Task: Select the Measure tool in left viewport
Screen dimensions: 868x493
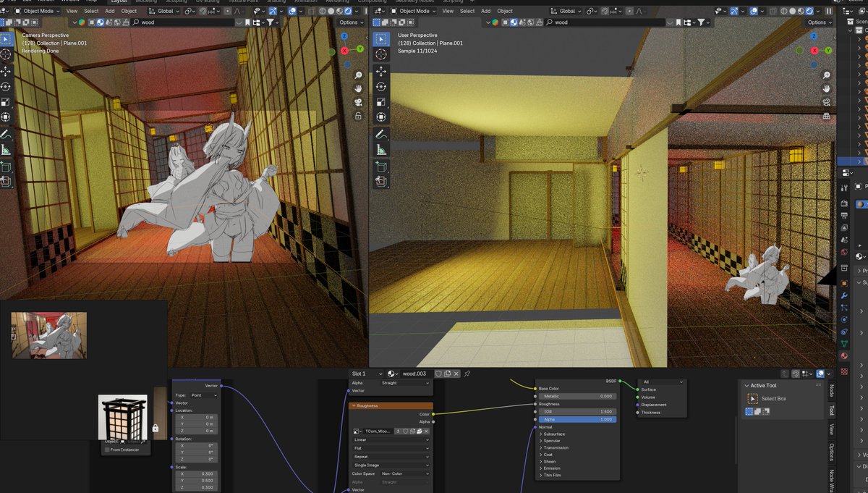Action: point(6,151)
